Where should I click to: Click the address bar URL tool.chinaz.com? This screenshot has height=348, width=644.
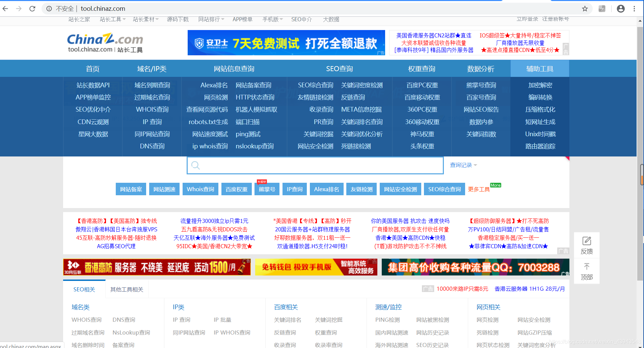point(103,9)
